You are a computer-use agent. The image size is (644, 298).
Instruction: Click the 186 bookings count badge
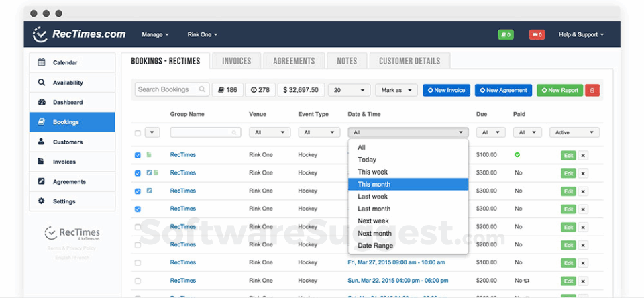(x=227, y=90)
